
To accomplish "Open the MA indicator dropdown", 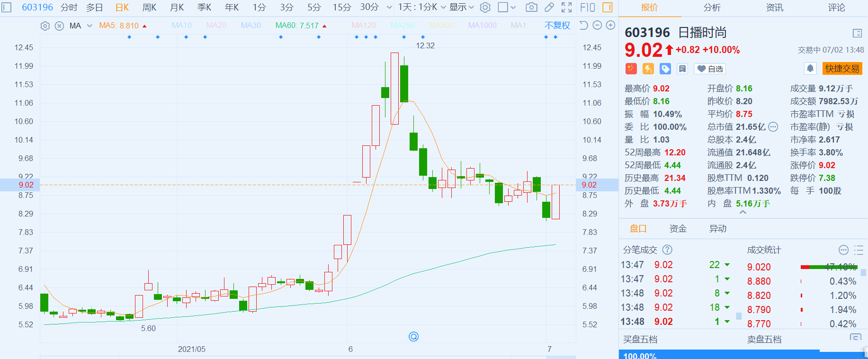I will (x=89, y=26).
